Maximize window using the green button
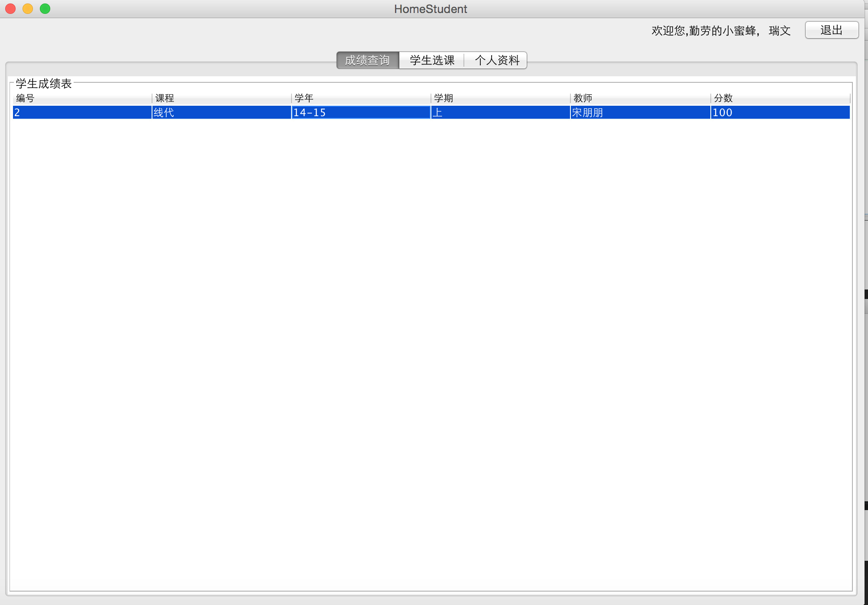868x605 pixels. 45,9
